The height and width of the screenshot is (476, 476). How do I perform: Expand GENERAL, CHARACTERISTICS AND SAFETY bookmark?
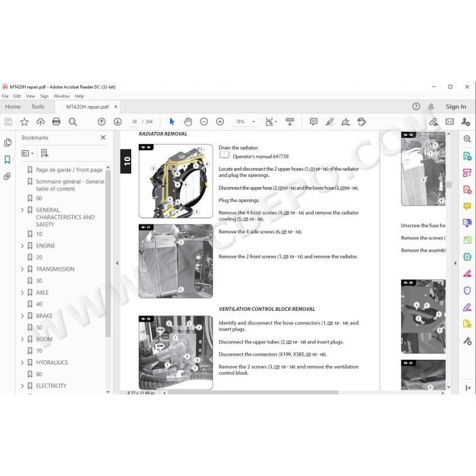pyautogui.click(x=22, y=210)
